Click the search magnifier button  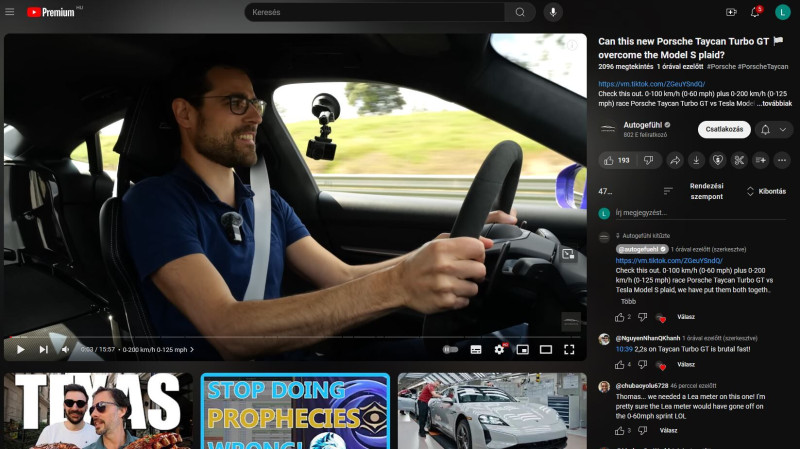520,12
